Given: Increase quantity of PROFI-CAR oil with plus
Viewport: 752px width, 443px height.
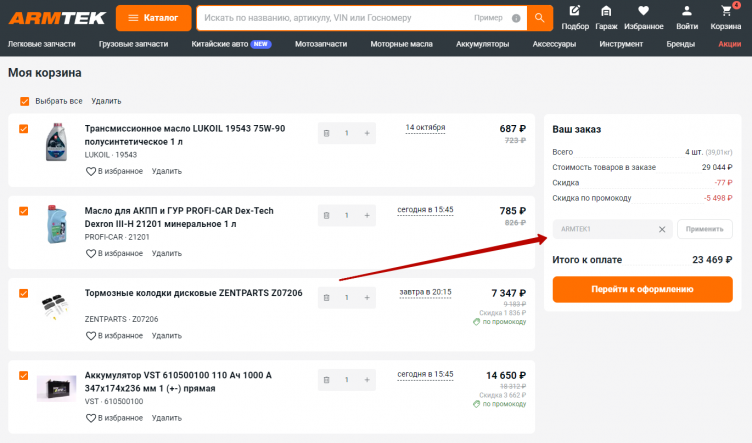Looking at the screenshot, I should [x=367, y=215].
